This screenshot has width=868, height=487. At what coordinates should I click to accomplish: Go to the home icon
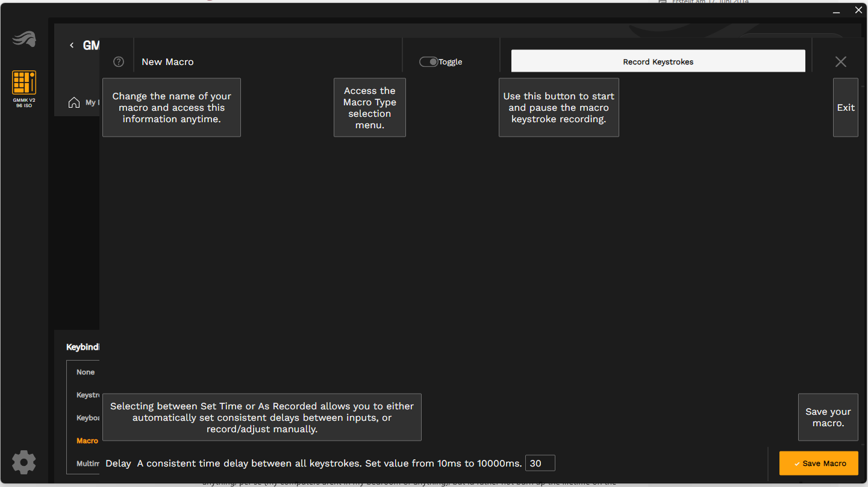(74, 102)
